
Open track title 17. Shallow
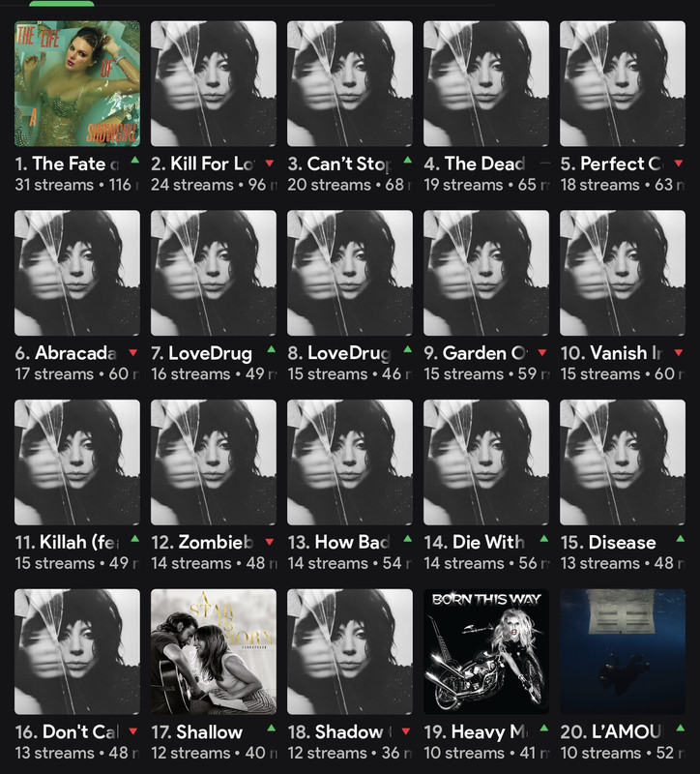(x=197, y=731)
